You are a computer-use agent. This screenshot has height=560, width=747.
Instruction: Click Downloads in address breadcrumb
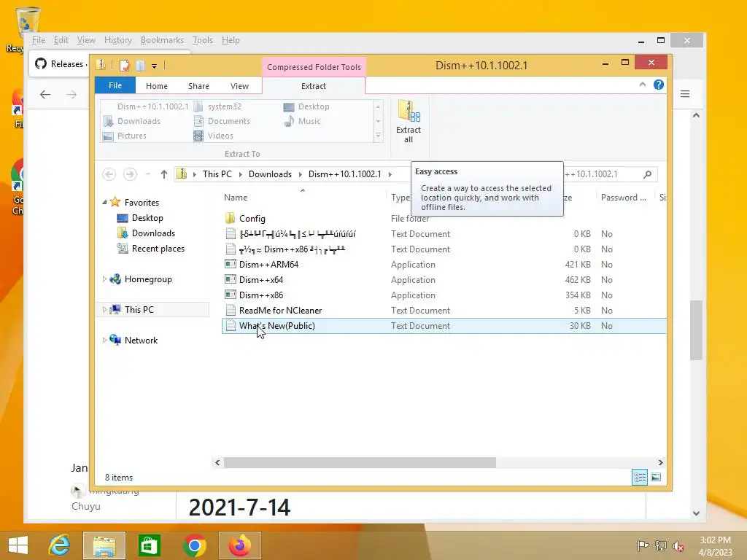coord(270,174)
